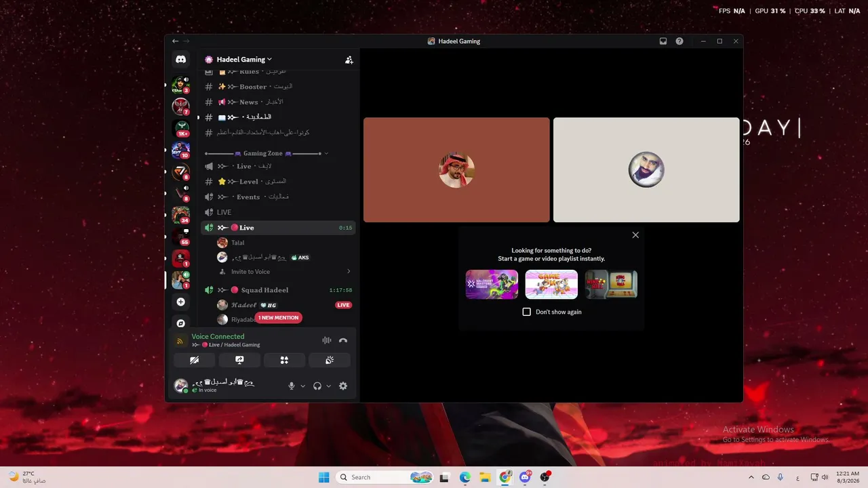Open Task View on the taskbar
Viewport: 868px width, 488px height.
pyautogui.click(x=444, y=477)
